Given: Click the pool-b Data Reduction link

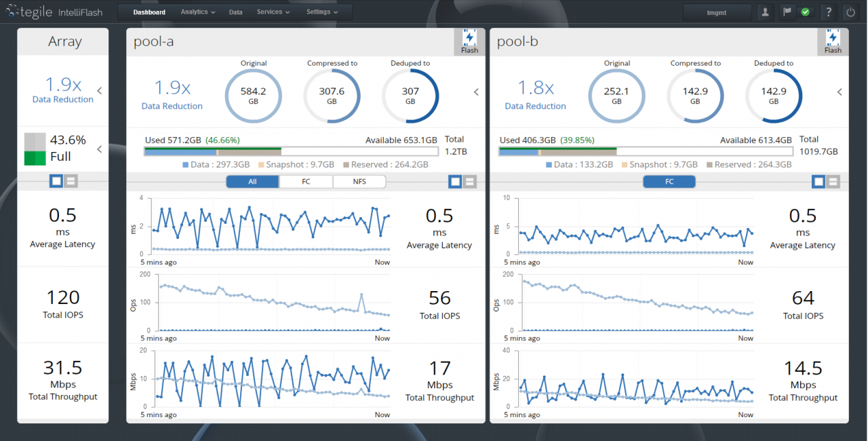Looking at the screenshot, I should (x=536, y=107).
